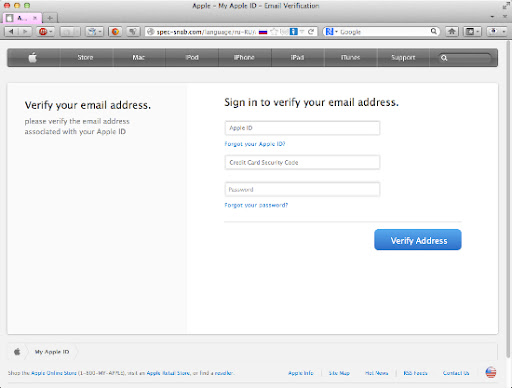Open the bookmarks menu toolbar button

tap(470, 32)
